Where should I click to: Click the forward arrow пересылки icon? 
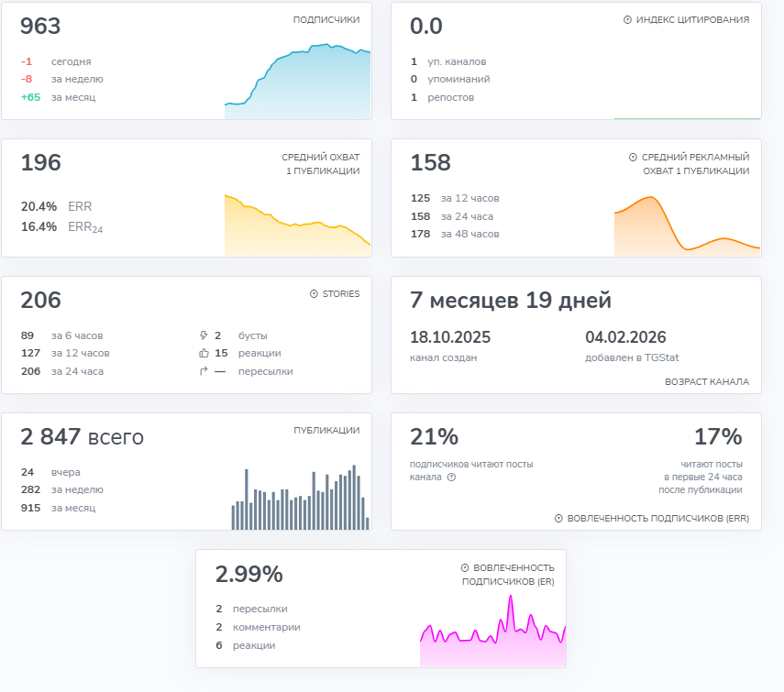tap(204, 371)
